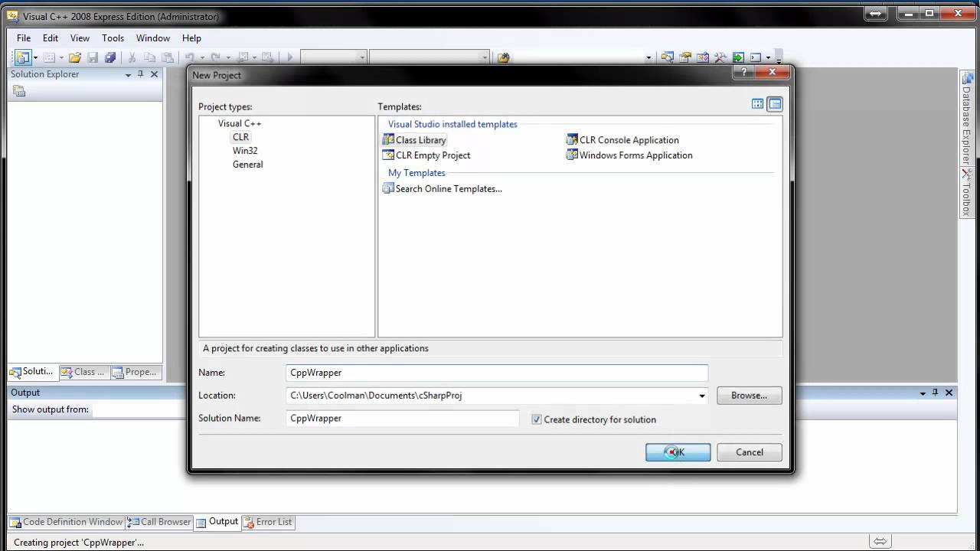
Task: Select the bottom Output tab
Action: click(x=217, y=522)
